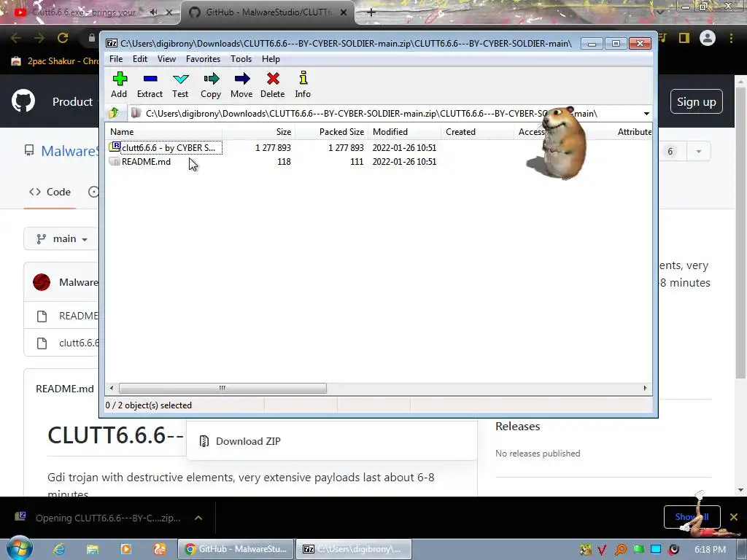The image size is (747, 560).
Task: Click the Chrome forward arrow
Action: click(39, 38)
